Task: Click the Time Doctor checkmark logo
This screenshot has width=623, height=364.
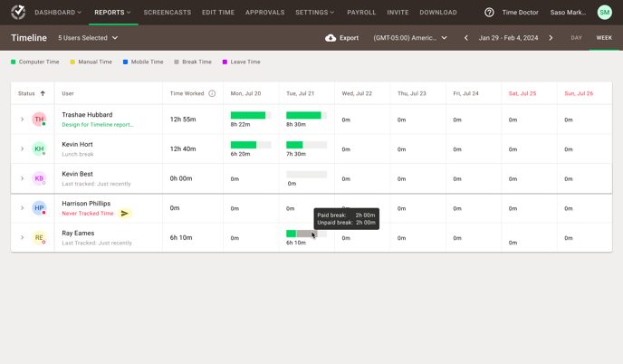Action: (x=18, y=13)
